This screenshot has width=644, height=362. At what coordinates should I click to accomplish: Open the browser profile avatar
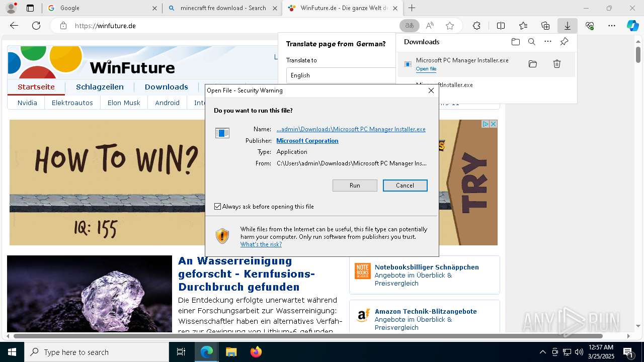pos(11,8)
